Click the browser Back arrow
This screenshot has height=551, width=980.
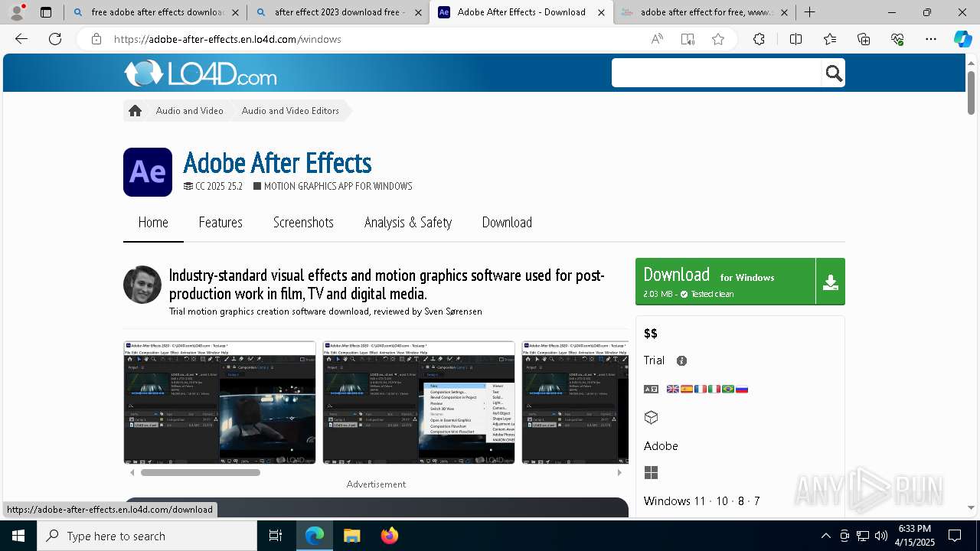[x=21, y=39]
